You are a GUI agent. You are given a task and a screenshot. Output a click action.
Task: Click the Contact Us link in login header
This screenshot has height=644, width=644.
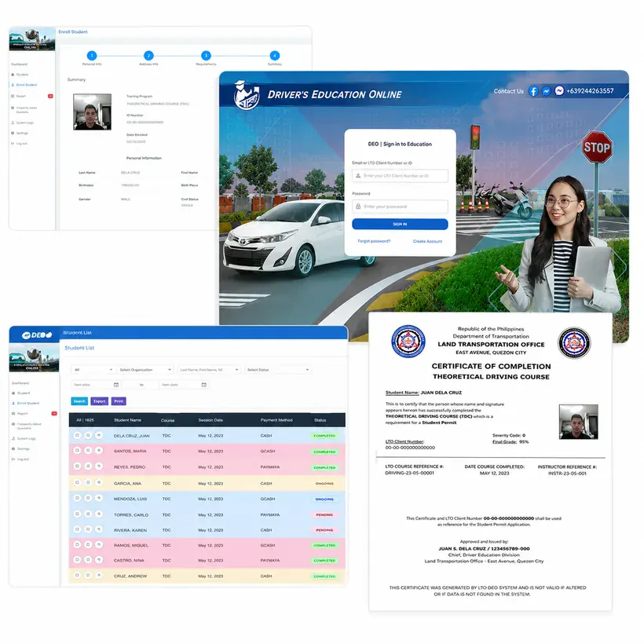click(508, 91)
